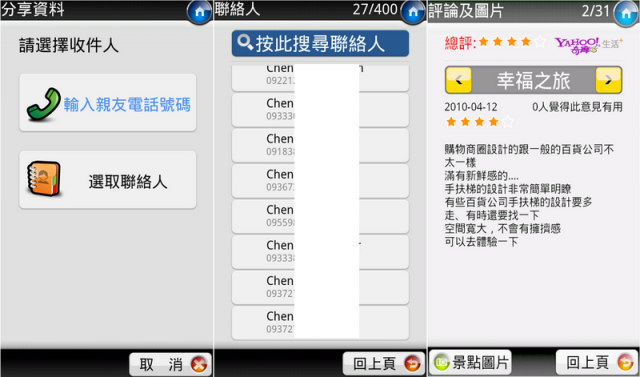Screen dimensions: 640x377
Task: Click the review line 滿有新鮮感的....
Action: coord(482,176)
